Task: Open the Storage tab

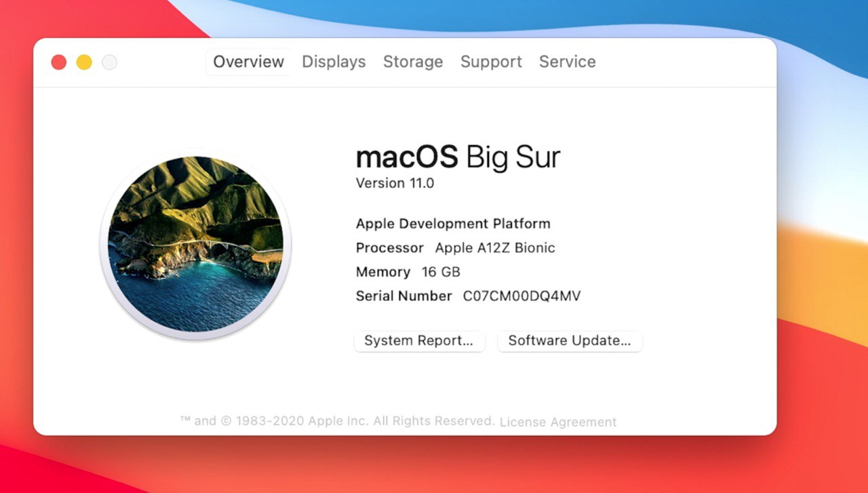Action: coord(413,62)
